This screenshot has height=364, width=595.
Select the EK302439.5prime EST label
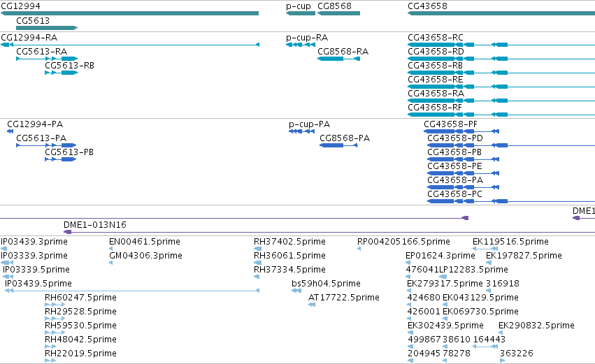445,326
